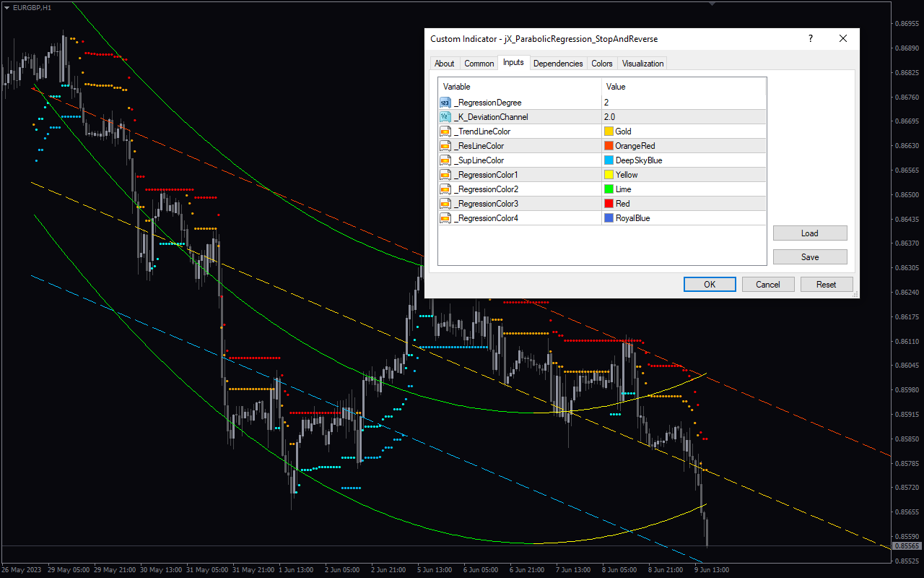This screenshot has height=578, width=924.
Task: Click the Reset button
Action: 827,285
